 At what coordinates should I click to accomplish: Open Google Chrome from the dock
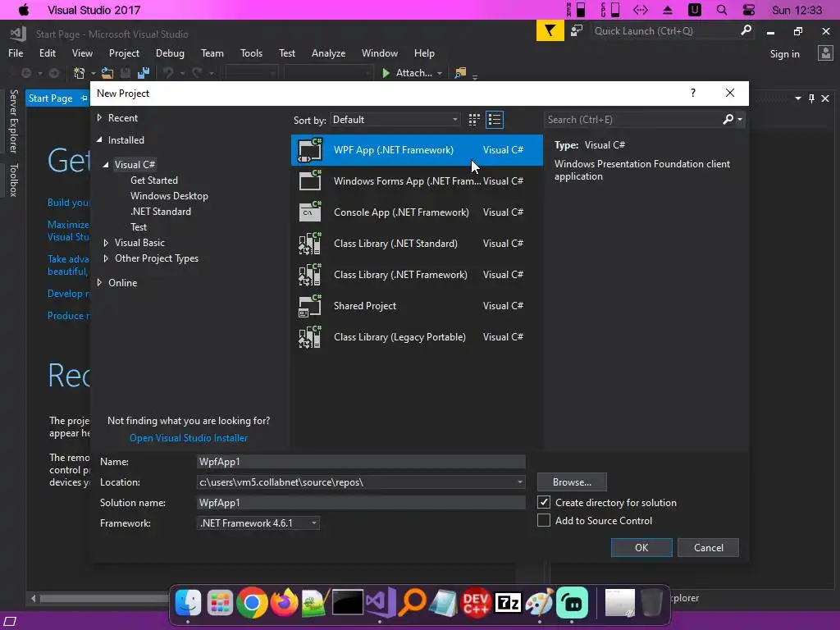(x=252, y=603)
